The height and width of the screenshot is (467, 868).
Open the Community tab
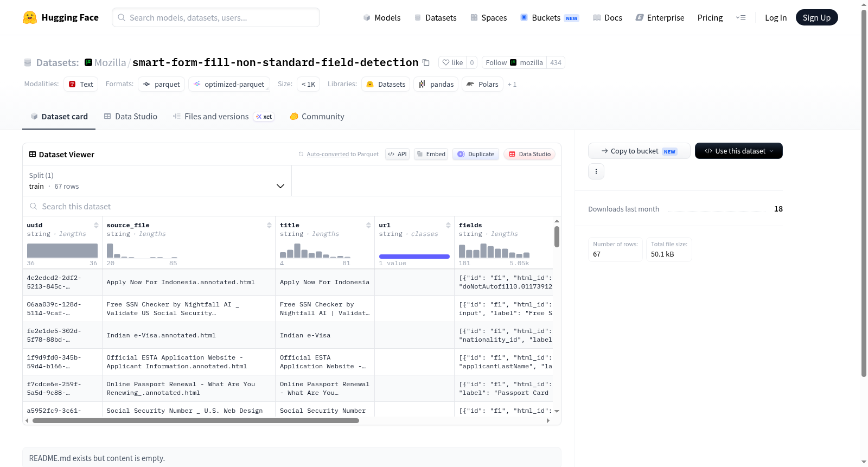point(317,116)
